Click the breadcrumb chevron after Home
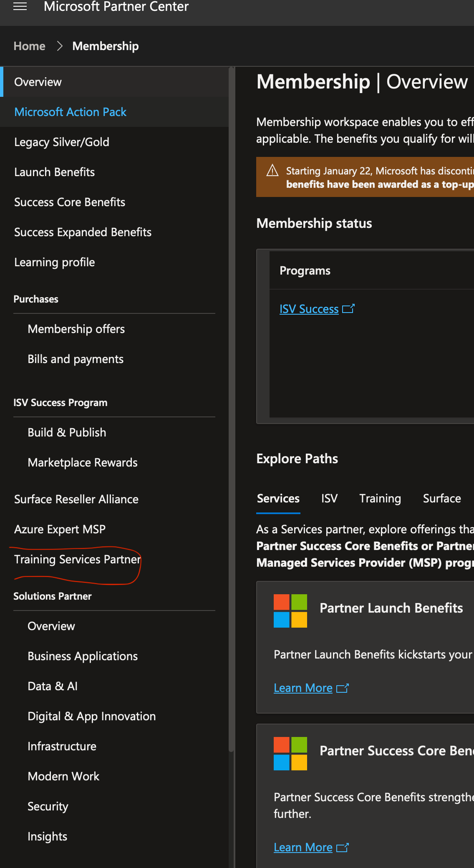This screenshot has width=474, height=868. pos(59,46)
